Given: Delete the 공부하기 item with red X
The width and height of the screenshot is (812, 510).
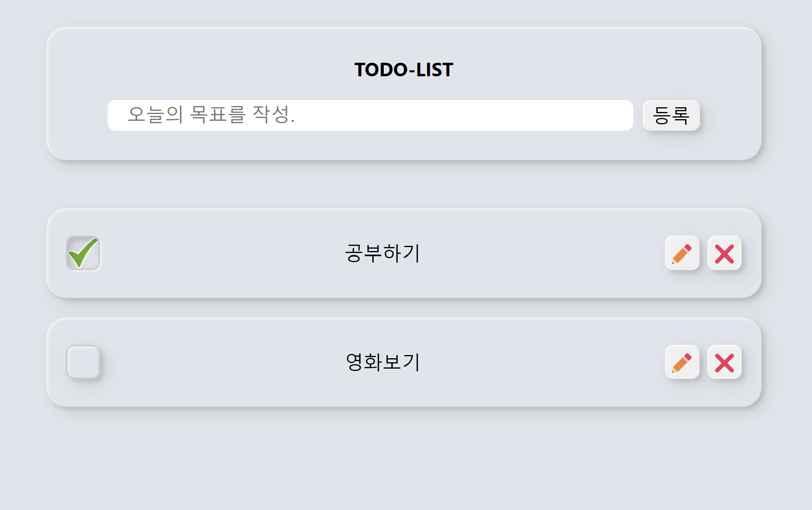Looking at the screenshot, I should pos(724,253).
